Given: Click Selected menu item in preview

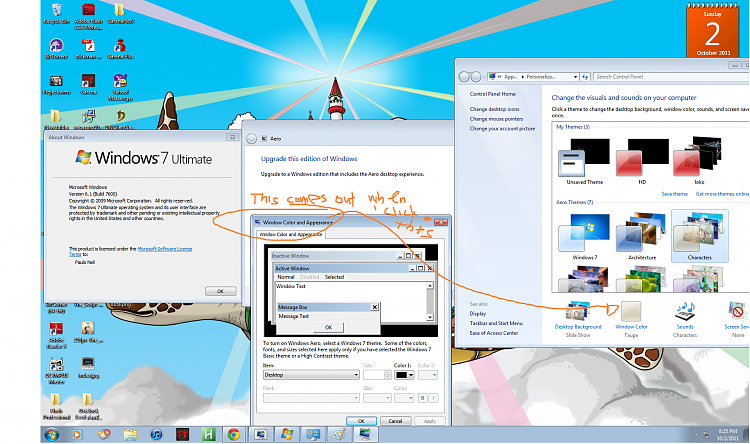Looking at the screenshot, I should click(x=334, y=277).
